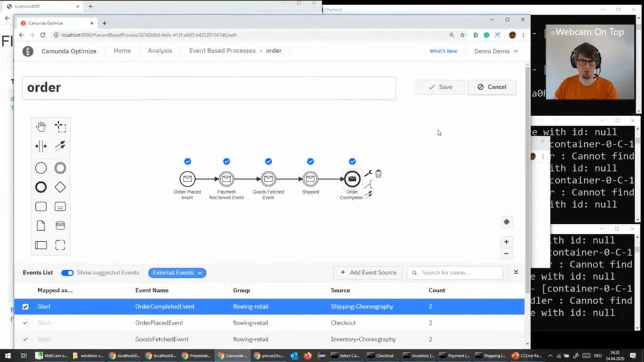Reset diagram view with target icon
This screenshot has width=644, height=362.
pyautogui.click(x=506, y=222)
